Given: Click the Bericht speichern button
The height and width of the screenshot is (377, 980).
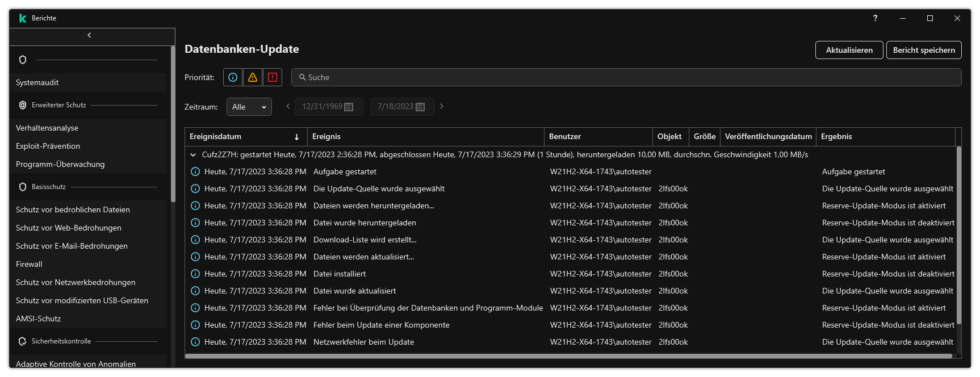Looking at the screenshot, I should coord(924,50).
